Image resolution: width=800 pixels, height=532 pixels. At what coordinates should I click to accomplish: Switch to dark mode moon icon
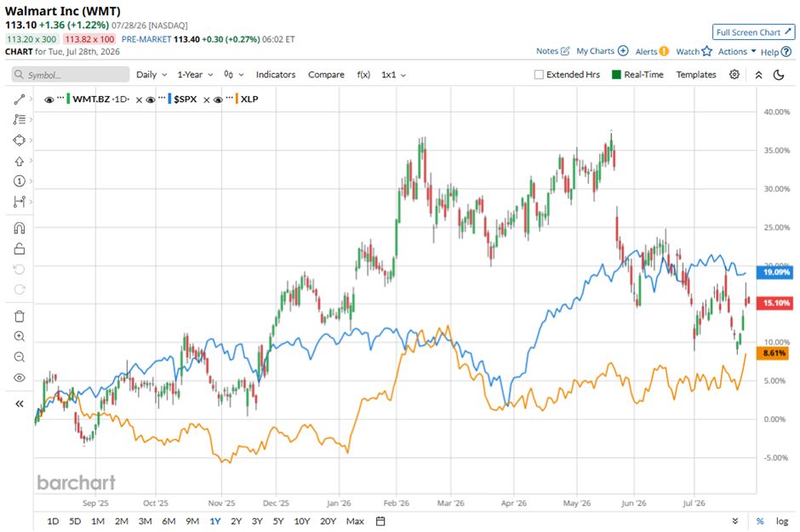coord(779,75)
